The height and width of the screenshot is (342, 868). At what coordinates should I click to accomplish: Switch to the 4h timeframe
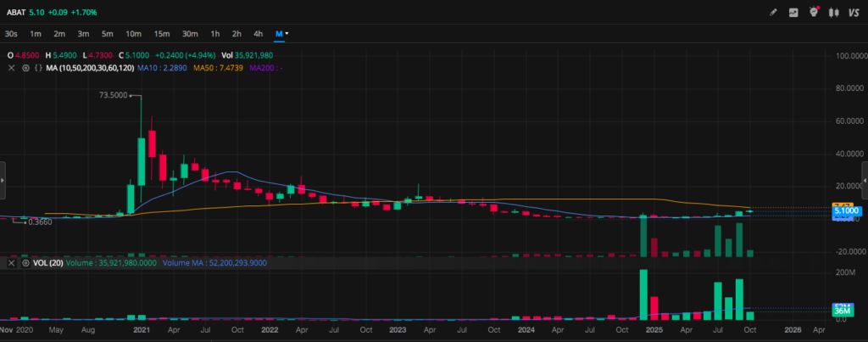click(258, 34)
